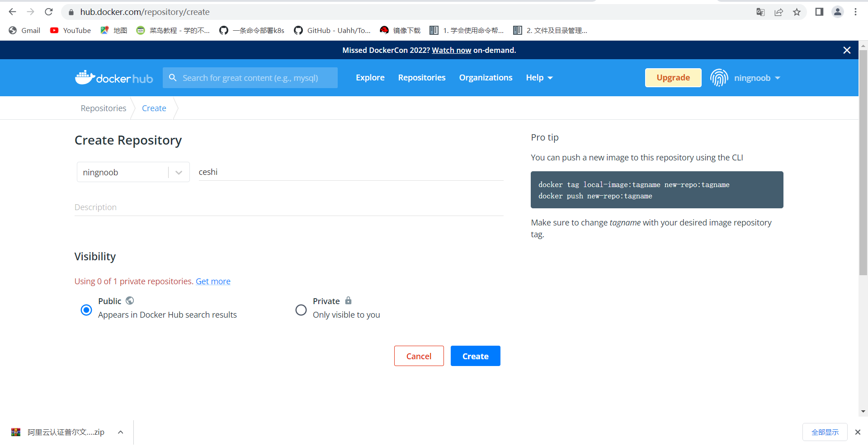Click the site lock icon in address bar
The height and width of the screenshot is (446, 868).
click(71, 12)
